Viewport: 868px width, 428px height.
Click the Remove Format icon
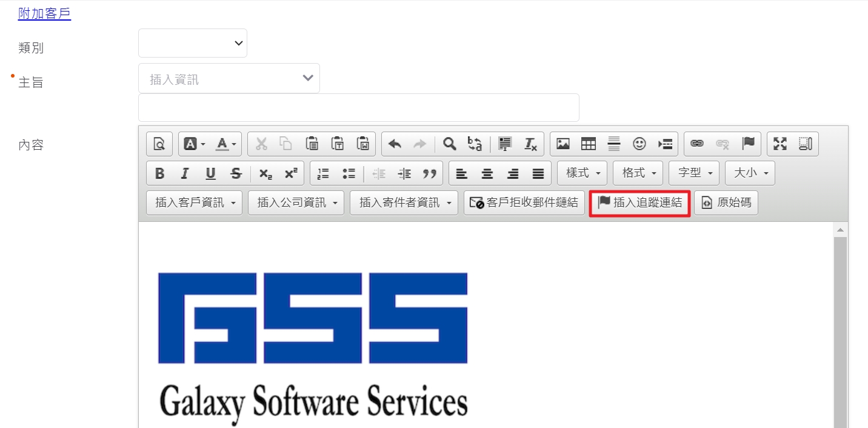pyautogui.click(x=530, y=144)
